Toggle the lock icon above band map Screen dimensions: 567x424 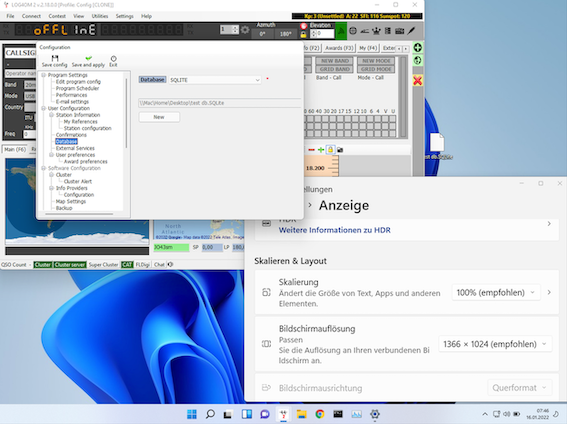click(331, 150)
